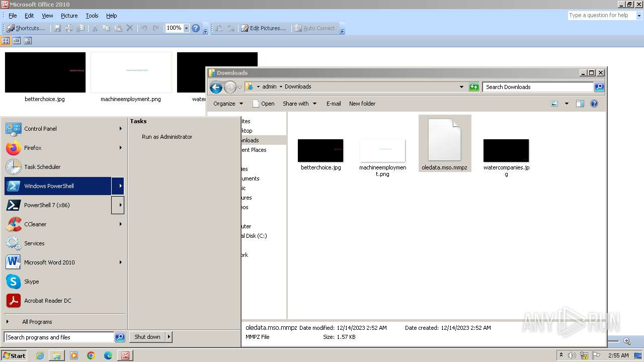Click the 'Type a question for help' box

pyautogui.click(x=601, y=16)
